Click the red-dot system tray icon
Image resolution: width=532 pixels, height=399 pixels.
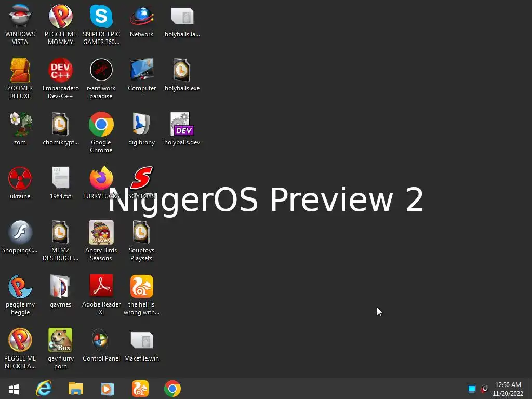[484, 389]
